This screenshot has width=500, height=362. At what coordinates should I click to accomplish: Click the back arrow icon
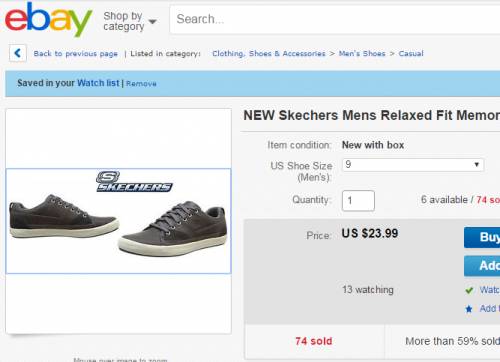click(18, 53)
